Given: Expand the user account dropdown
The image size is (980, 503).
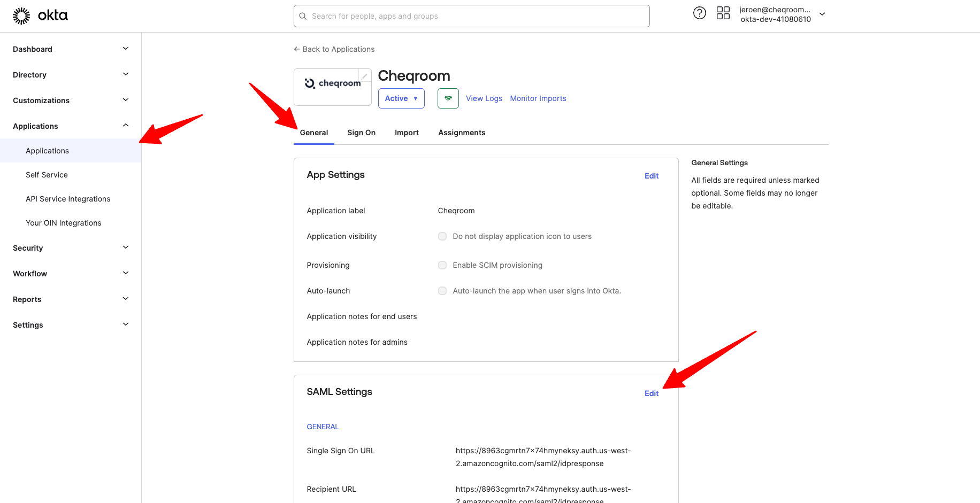Looking at the screenshot, I should (x=822, y=14).
